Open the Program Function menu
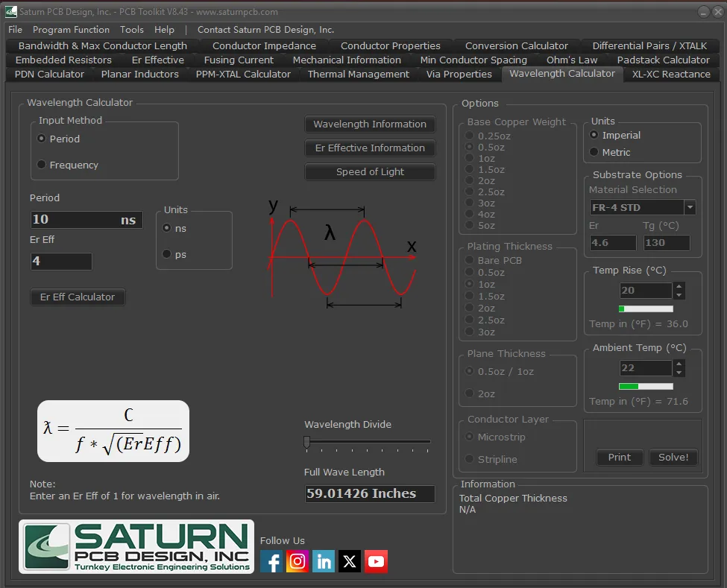Image resolution: width=727 pixels, height=588 pixels. [x=71, y=30]
